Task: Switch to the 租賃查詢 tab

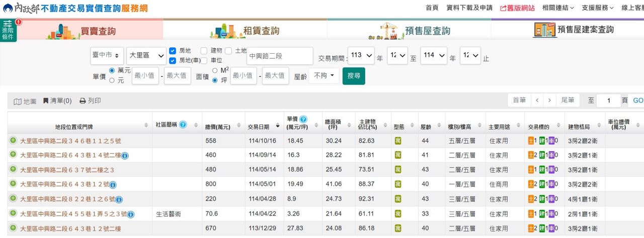Action: (245, 31)
